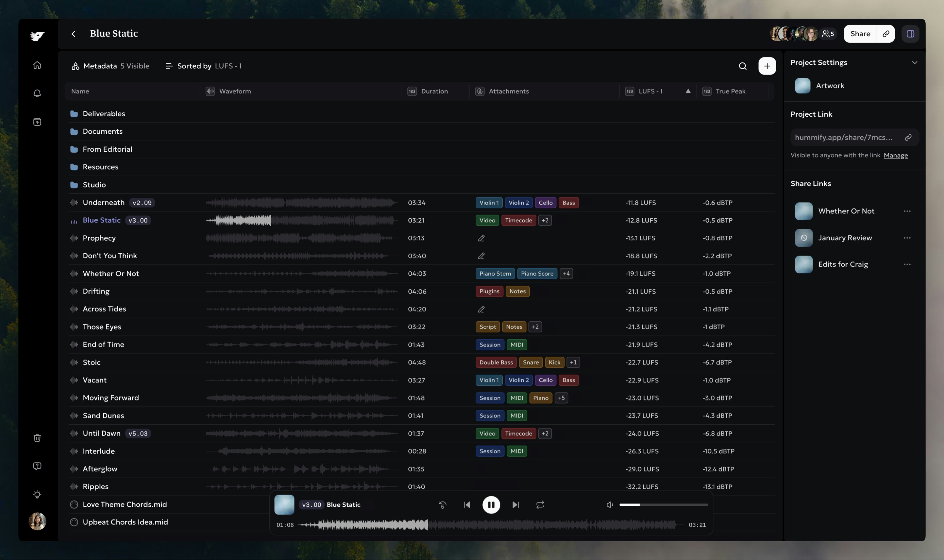Pause the playing Blue Static track
This screenshot has height=560, width=944.
(491, 504)
